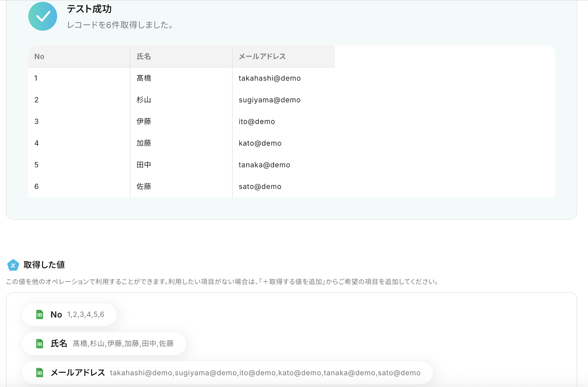
Task: Click the tanaka@demo email cell
Action: (x=264, y=165)
